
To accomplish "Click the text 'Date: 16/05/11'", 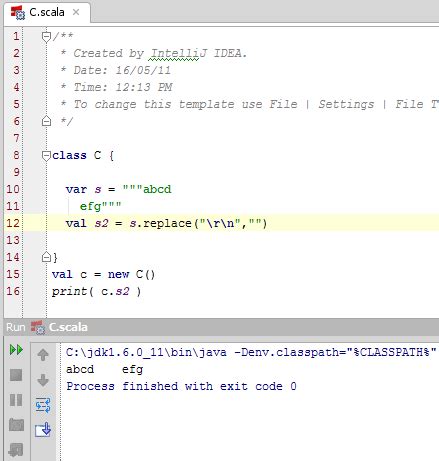I will (122, 70).
